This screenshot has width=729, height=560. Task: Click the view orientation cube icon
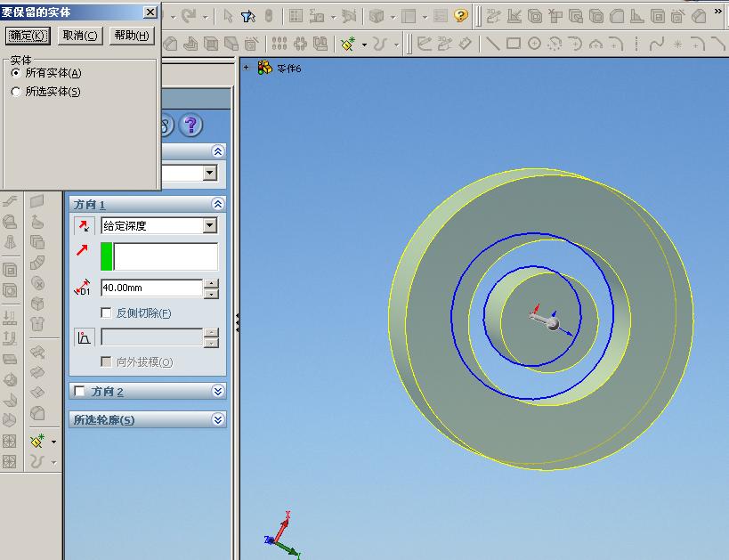(377, 17)
